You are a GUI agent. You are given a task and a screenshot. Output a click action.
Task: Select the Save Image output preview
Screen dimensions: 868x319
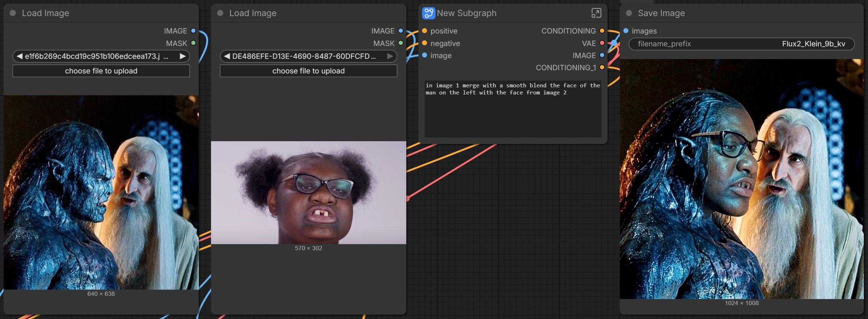click(741, 179)
